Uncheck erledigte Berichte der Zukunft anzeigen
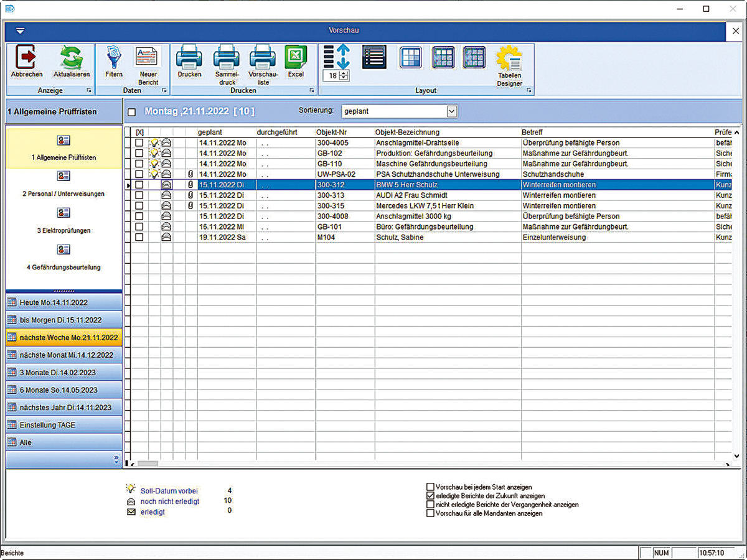 [430, 496]
